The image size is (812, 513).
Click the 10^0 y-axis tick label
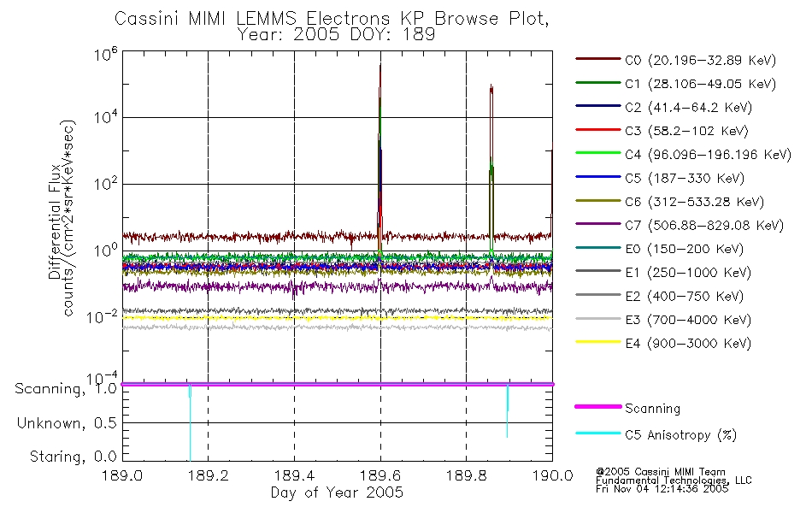(106, 250)
